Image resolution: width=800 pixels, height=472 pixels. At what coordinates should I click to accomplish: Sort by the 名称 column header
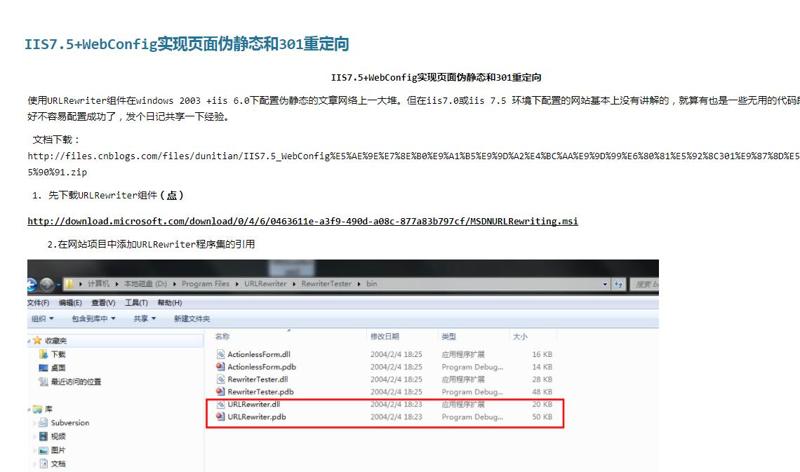222,336
